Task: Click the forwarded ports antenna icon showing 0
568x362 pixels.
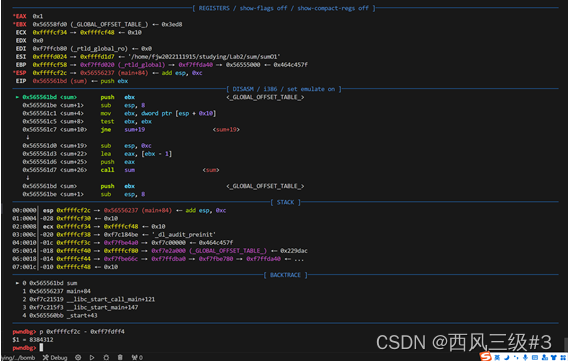Action: click(x=137, y=358)
